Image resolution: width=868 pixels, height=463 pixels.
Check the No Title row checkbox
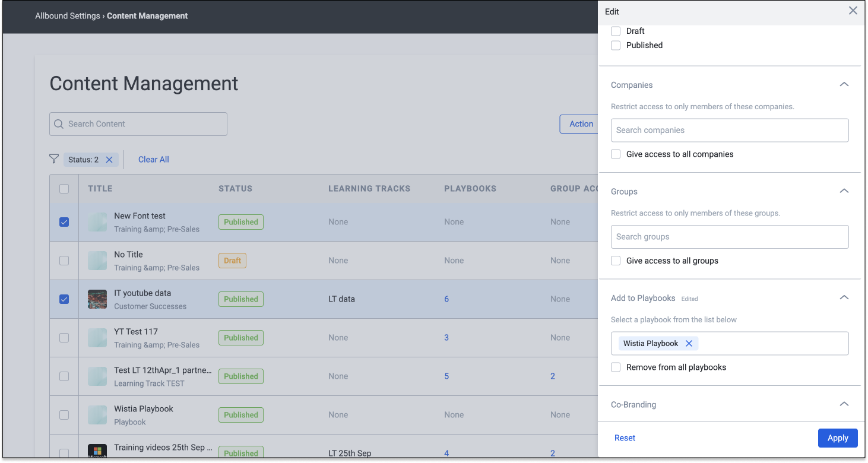64,261
